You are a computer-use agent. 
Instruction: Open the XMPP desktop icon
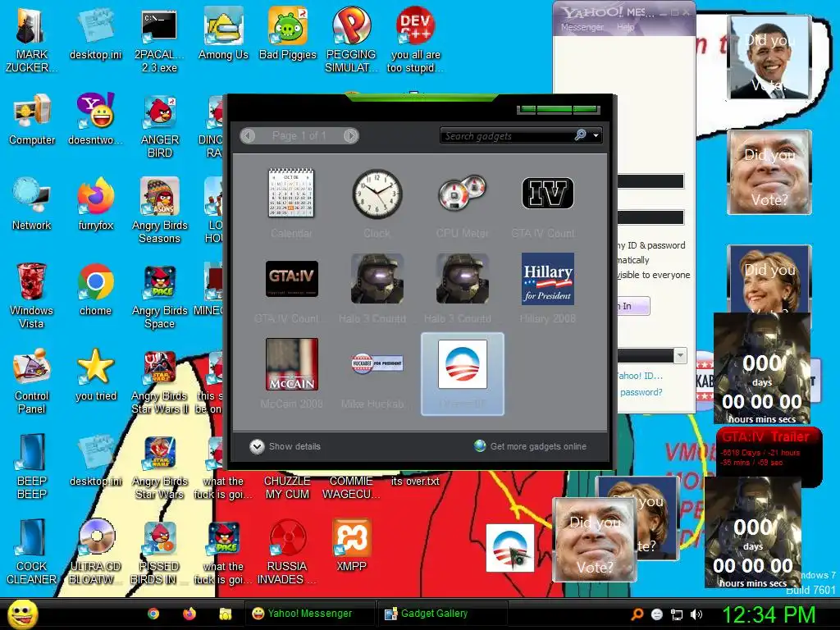[351, 546]
